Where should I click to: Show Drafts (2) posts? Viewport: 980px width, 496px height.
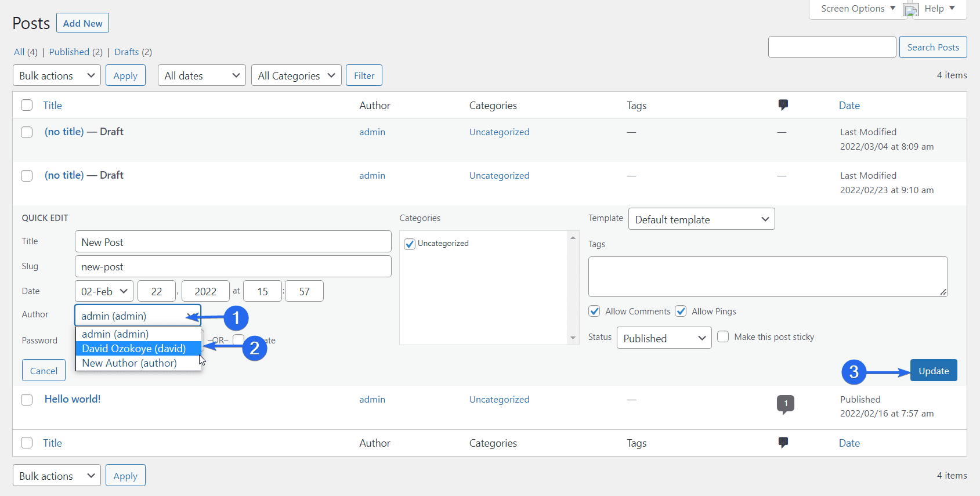pos(133,52)
